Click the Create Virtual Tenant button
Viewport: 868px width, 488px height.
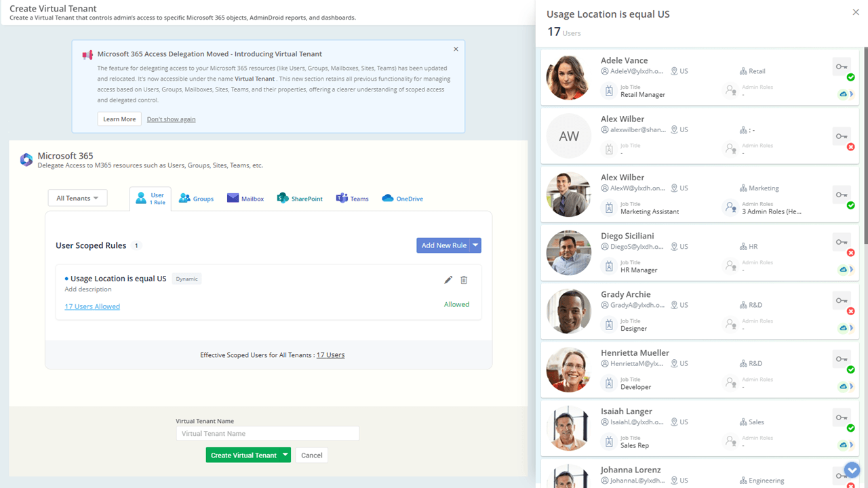coord(243,455)
